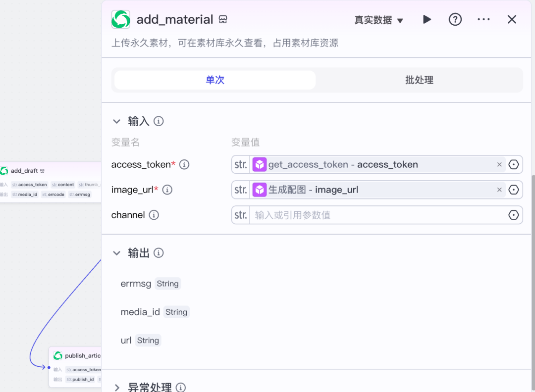Remove the get_access_token reference value

(499, 165)
